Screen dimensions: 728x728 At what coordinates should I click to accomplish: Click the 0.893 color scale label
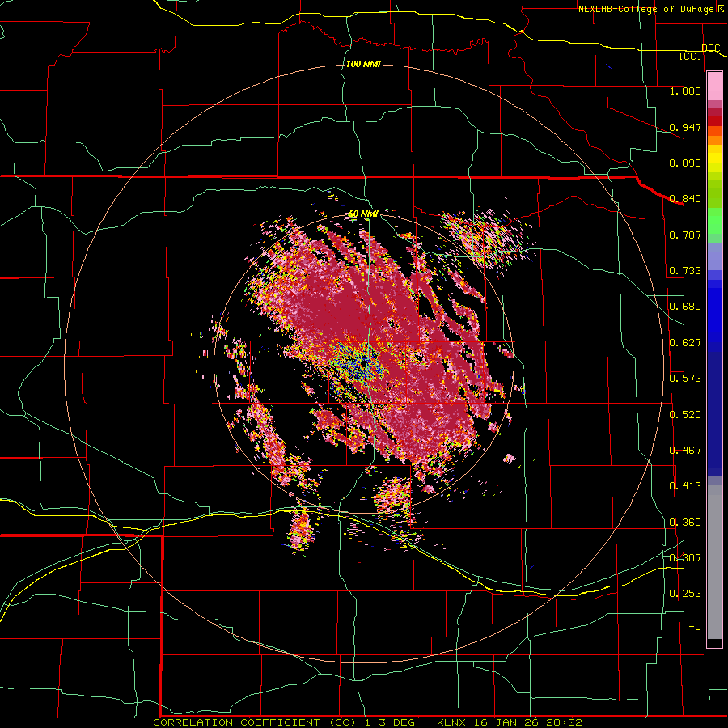pyautogui.click(x=685, y=163)
